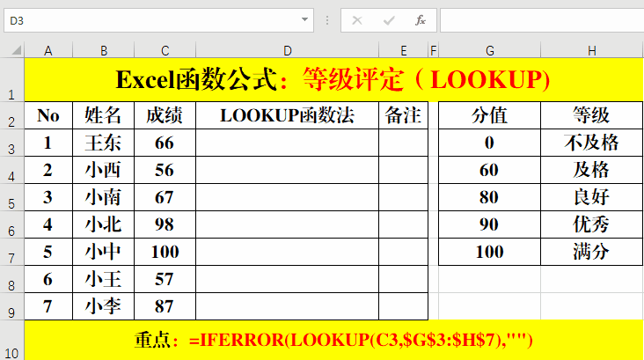
Task: Click the Name Box showing D3
Action: (x=158, y=20)
